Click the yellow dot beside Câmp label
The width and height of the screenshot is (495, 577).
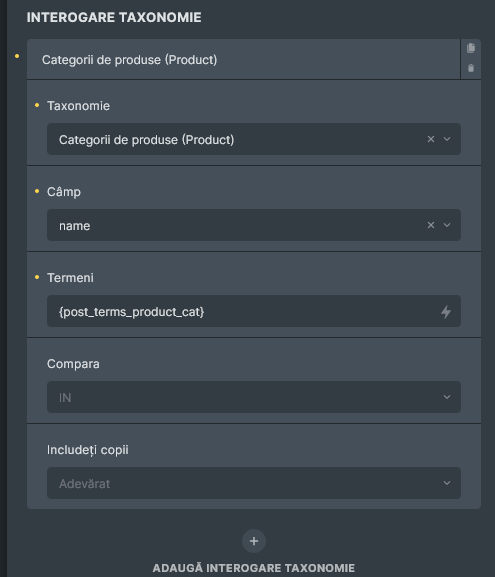pos(37,191)
